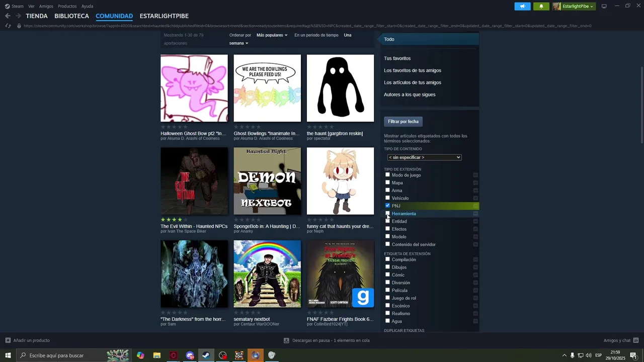The height and width of the screenshot is (362, 644).
Task: Check the Entidad checkbox
Action: pos(387,221)
